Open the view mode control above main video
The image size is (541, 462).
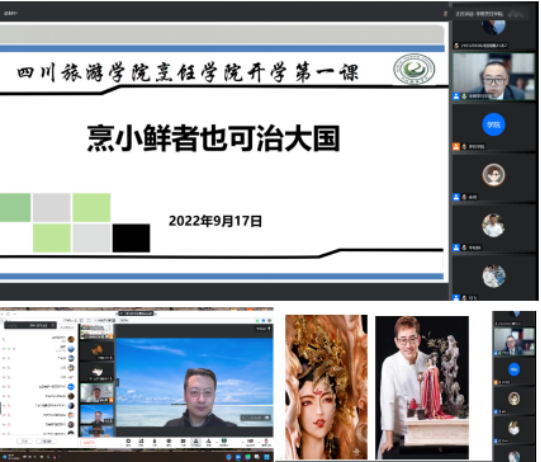coord(263,328)
